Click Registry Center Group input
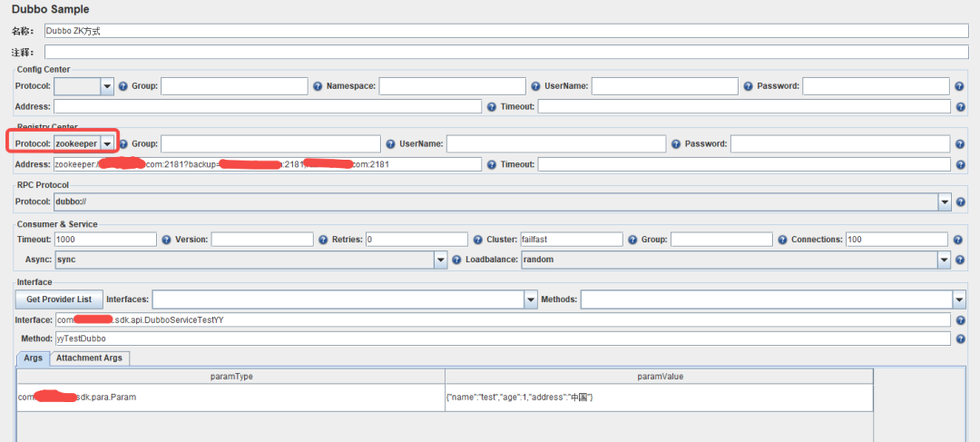Image resolution: width=980 pixels, height=442 pixels. click(x=270, y=143)
